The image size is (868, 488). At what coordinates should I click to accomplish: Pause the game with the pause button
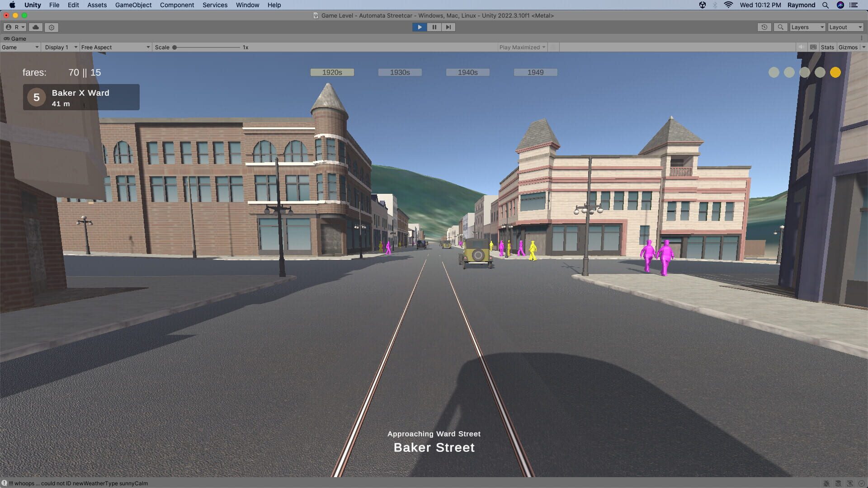coord(434,27)
